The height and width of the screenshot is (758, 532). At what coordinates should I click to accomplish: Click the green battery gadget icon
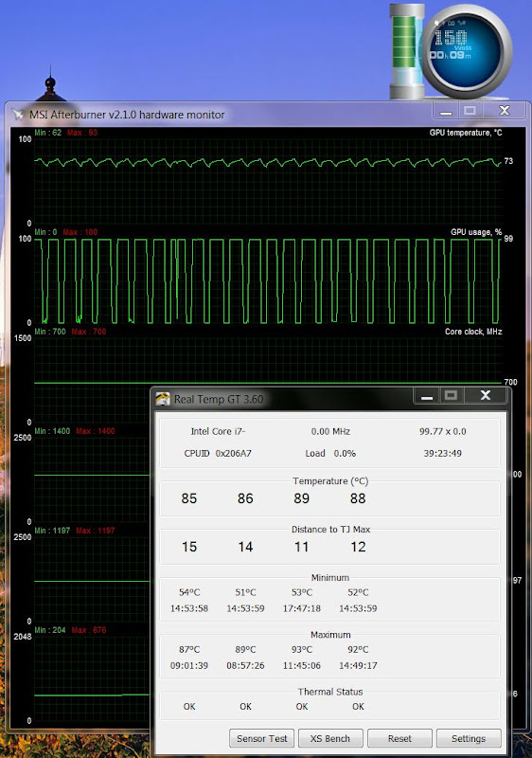(x=406, y=51)
